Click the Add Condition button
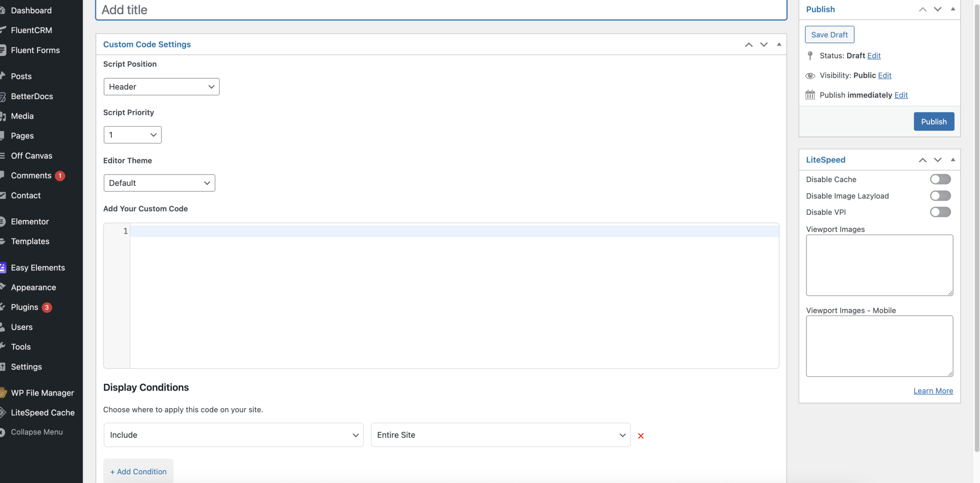The width and height of the screenshot is (980, 483). click(138, 472)
